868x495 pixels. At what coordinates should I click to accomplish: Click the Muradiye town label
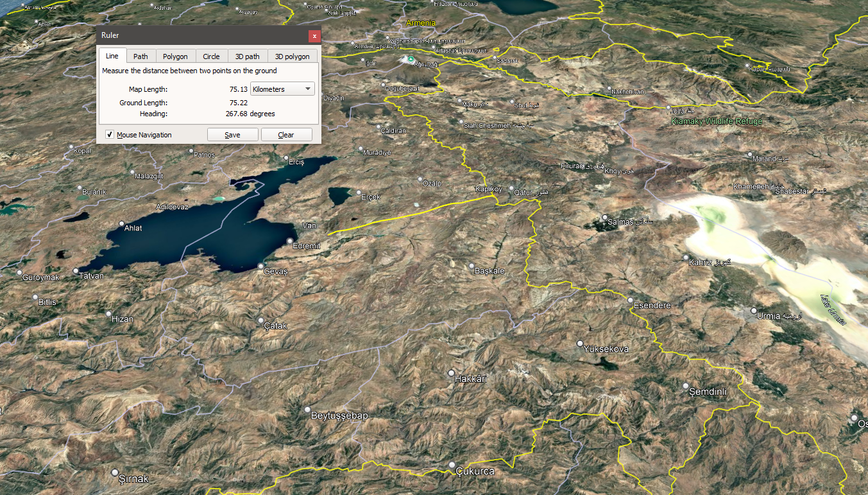point(377,153)
